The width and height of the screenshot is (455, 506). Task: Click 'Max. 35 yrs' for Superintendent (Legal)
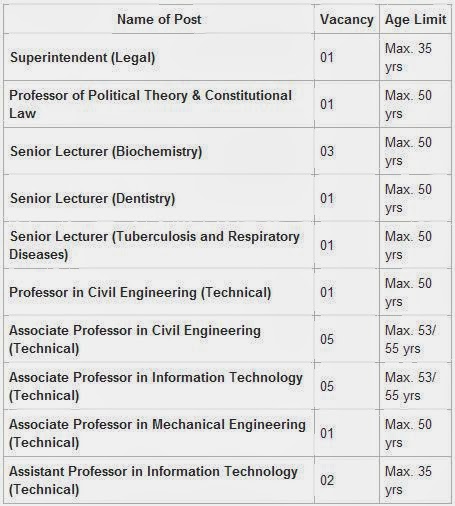(x=408, y=57)
